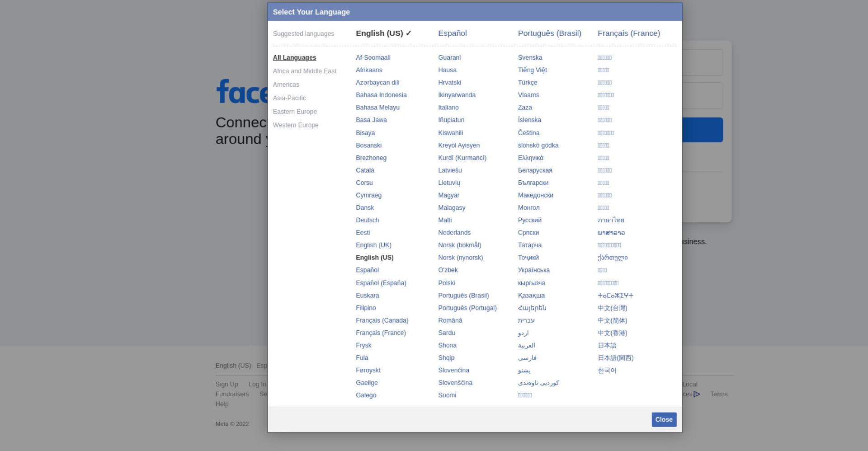This screenshot has height=451, width=868.
Task: Choose Română
Action: pos(450,320)
